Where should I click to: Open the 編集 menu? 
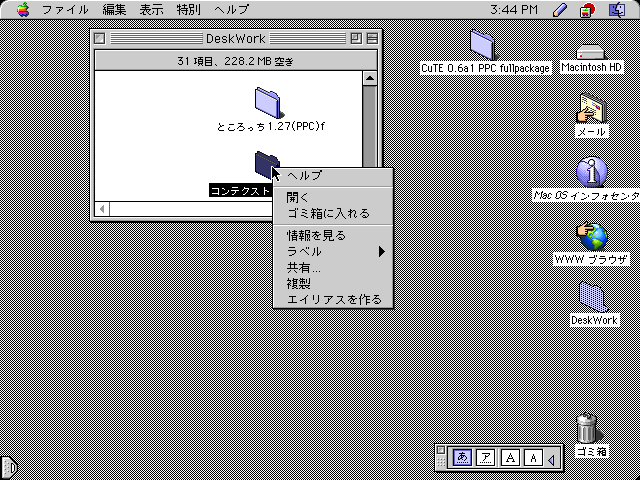[114, 9]
